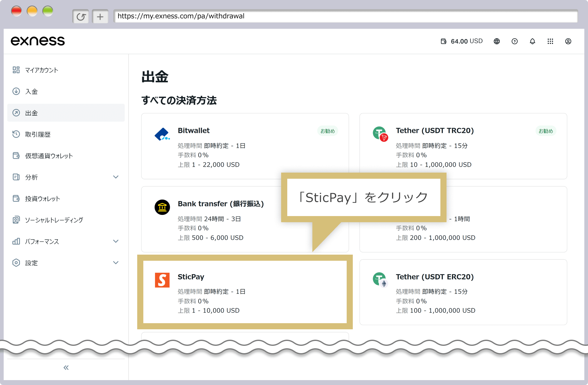Click the すべての決済方法 heading
The width and height of the screenshot is (588, 385).
pos(179,100)
